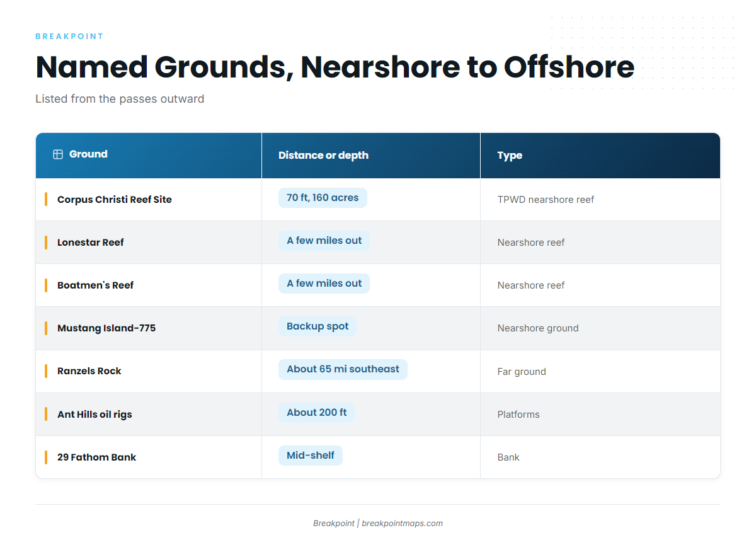Viewport: 756px width, 545px height.
Task: Select the Platforms cell
Action: (x=600, y=415)
